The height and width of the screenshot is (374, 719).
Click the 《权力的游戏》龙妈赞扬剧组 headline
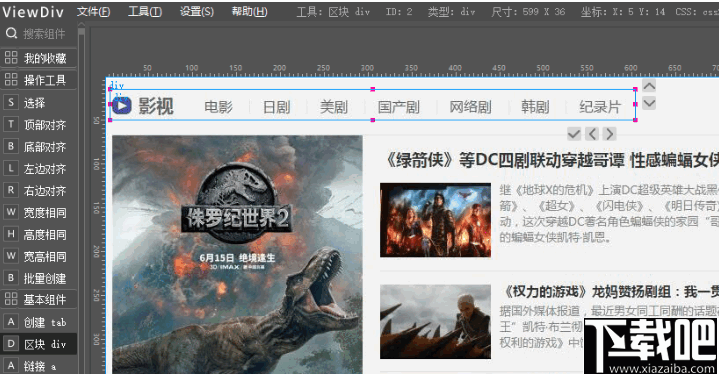[x=610, y=292]
